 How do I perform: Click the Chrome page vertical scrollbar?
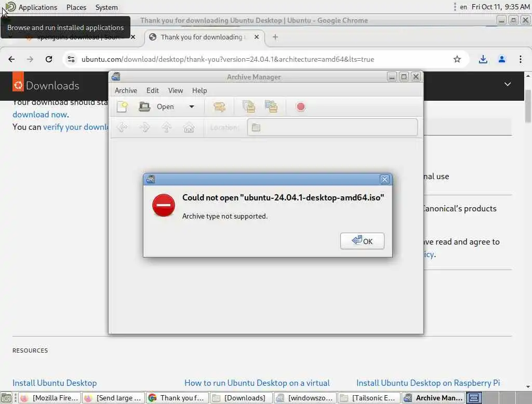point(528,107)
